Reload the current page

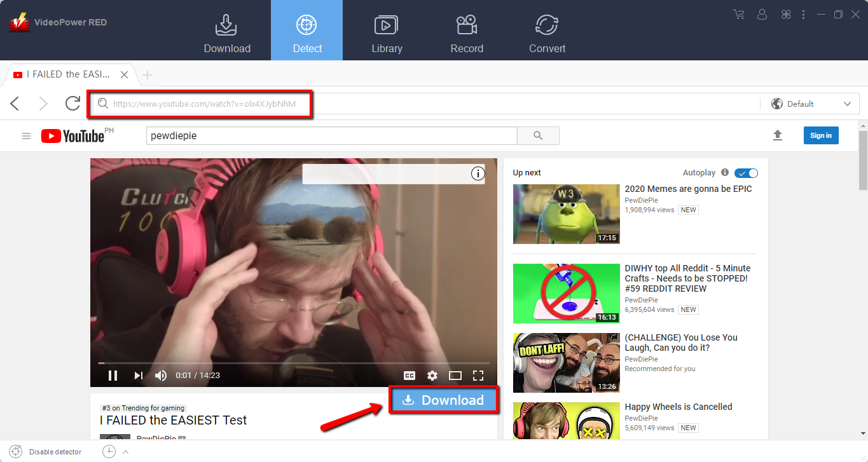(x=72, y=103)
